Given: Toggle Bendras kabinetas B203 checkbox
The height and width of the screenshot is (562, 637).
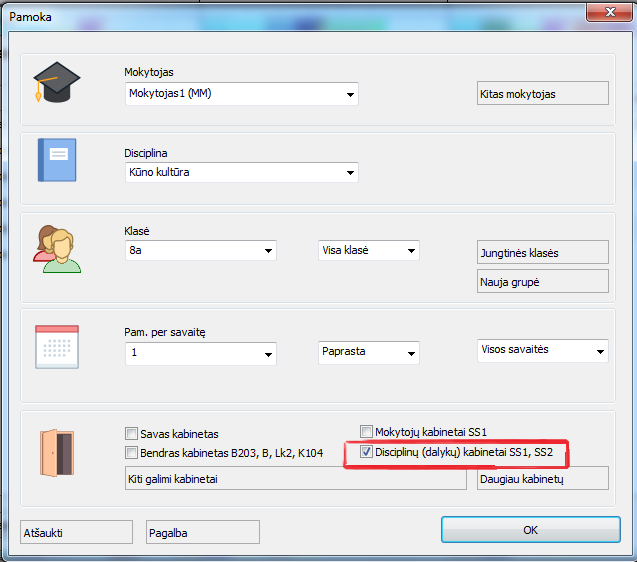Looking at the screenshot, I should [131, 453].
